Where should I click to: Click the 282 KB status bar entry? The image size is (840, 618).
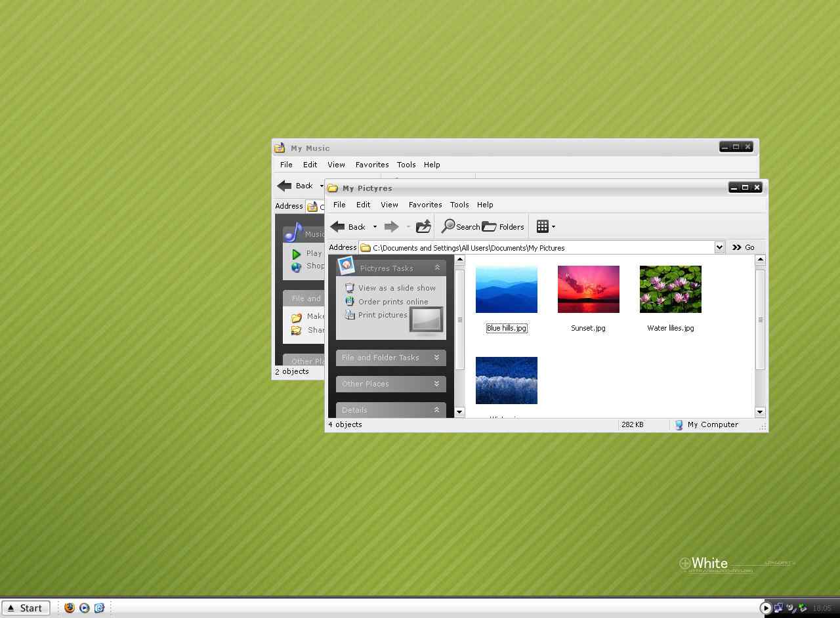point(633,424)
